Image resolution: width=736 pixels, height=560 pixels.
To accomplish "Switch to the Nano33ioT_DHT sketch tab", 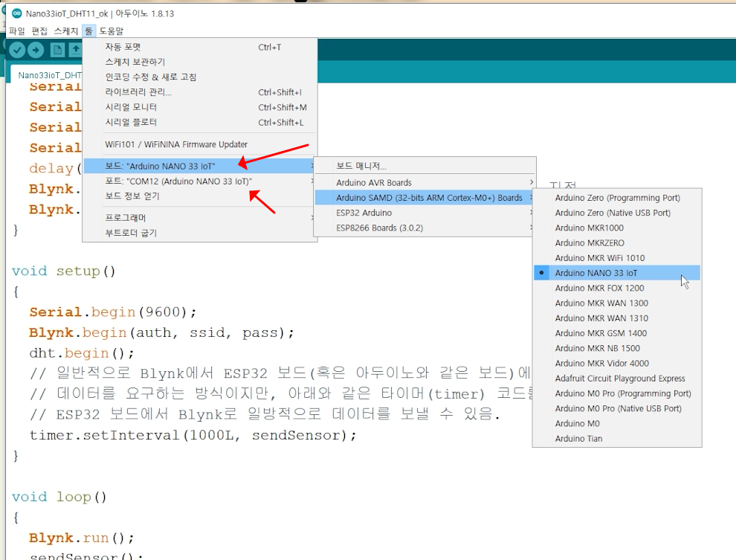I will (x=47, y=74).
